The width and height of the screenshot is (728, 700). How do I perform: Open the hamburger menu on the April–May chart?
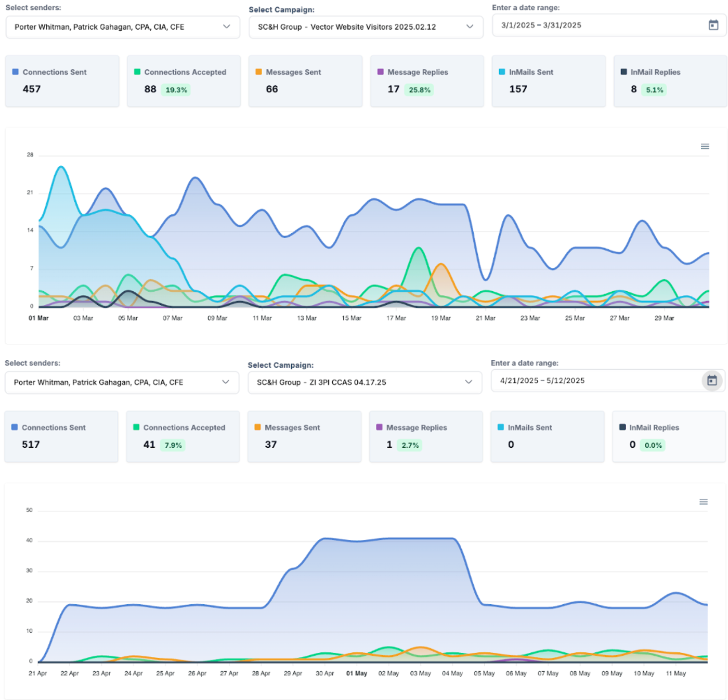[704, 502]
